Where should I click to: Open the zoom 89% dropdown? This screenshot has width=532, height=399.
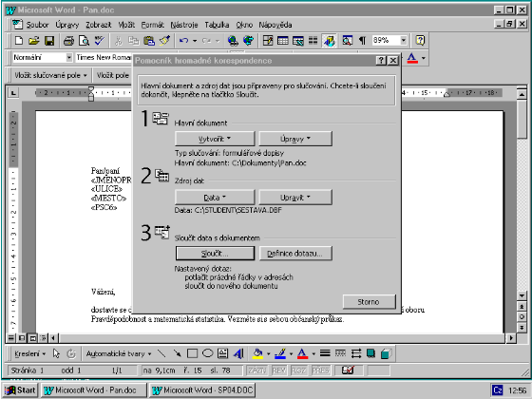(x=404, y=40)
